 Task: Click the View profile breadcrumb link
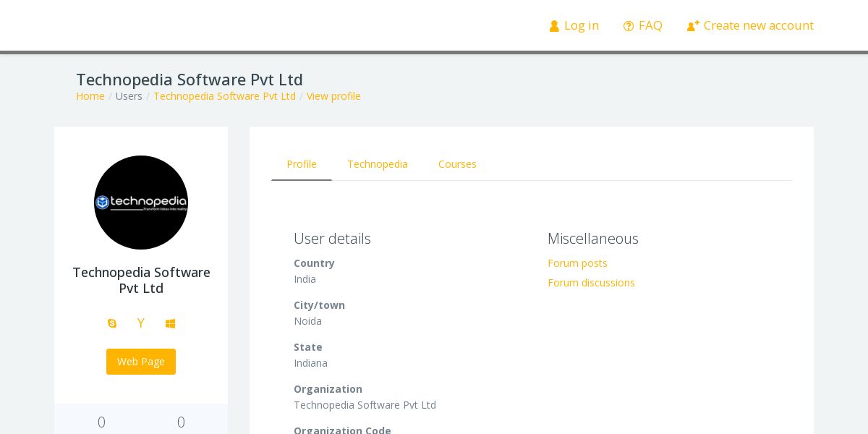(x=333, y=96)
